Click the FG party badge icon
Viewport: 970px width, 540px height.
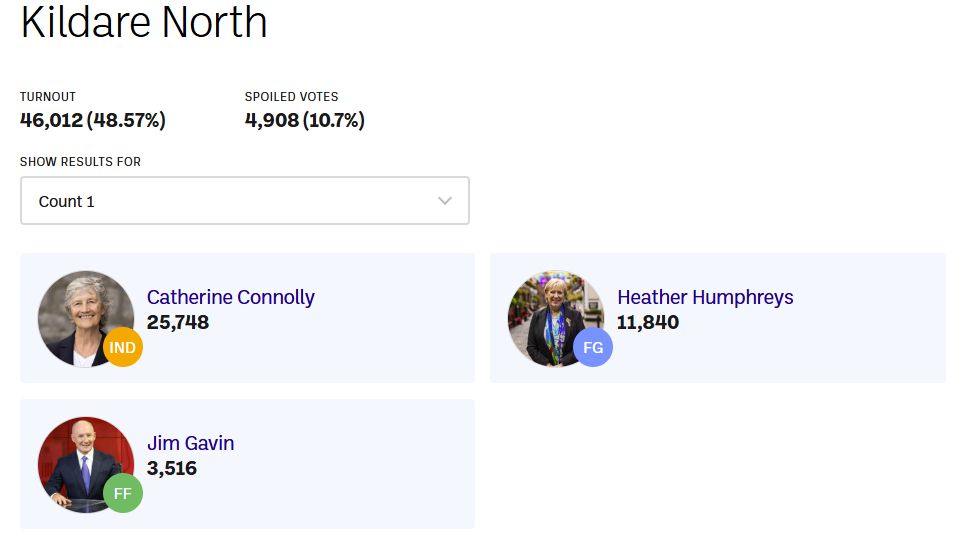pos(593,347)
